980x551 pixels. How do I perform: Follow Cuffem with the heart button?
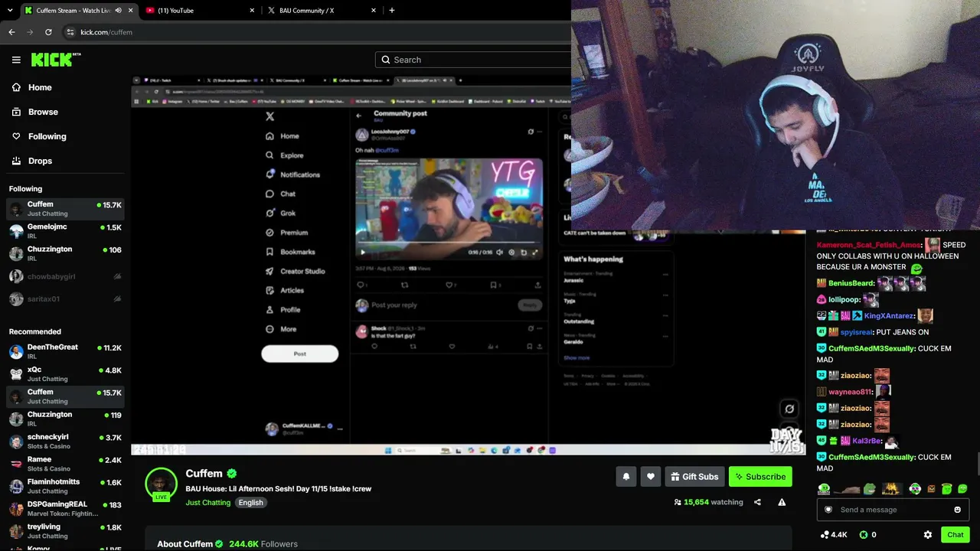point(651,477)
